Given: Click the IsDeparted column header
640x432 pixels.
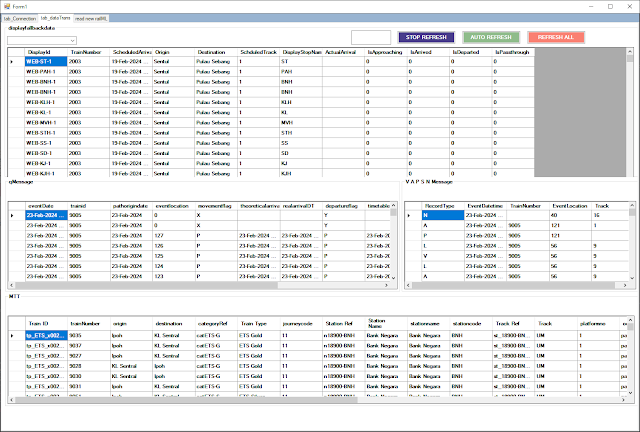Looking at the screenshot, I should coord(471,52).
